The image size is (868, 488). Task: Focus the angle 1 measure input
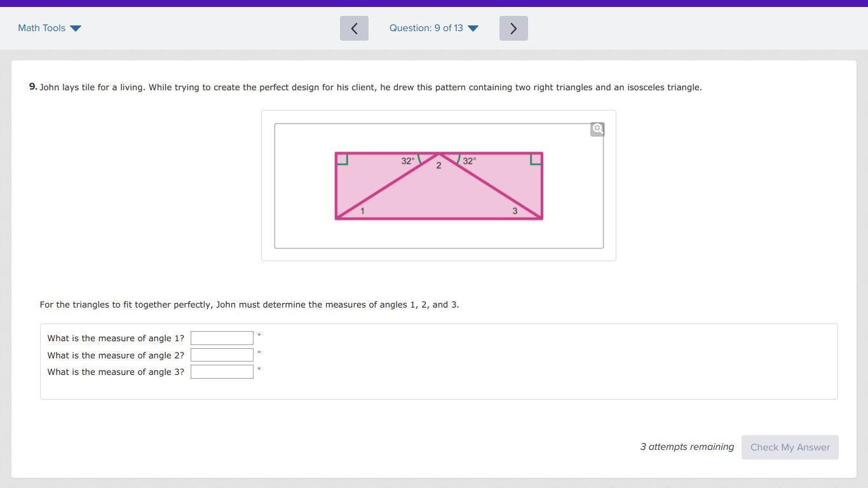tap(222, 338)
